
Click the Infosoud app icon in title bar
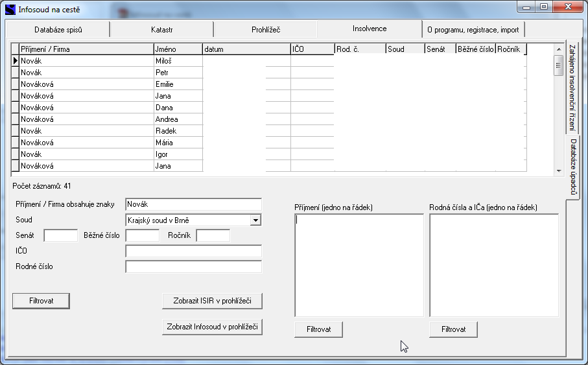point(10,9)
